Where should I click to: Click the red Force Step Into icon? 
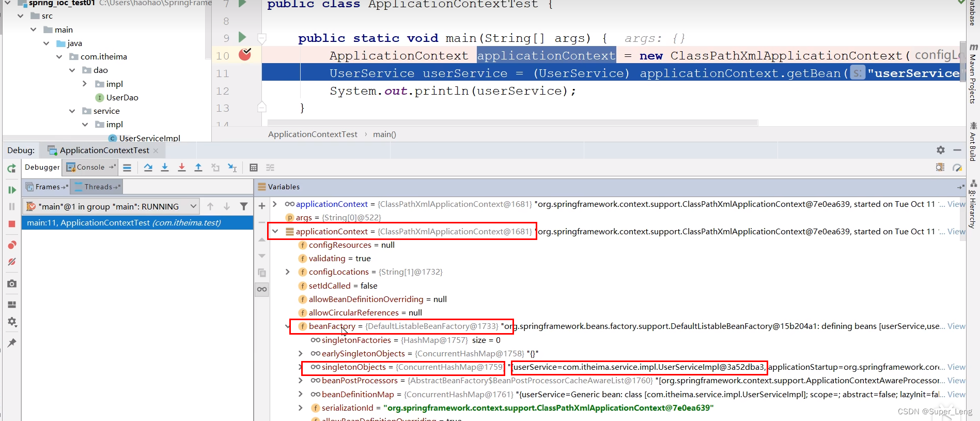point(182,168)
